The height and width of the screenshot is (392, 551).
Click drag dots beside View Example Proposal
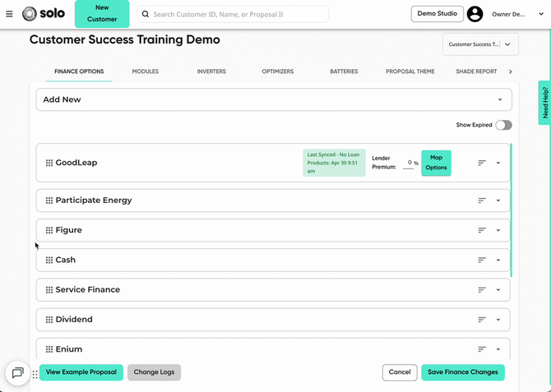[x=35, y=375]
